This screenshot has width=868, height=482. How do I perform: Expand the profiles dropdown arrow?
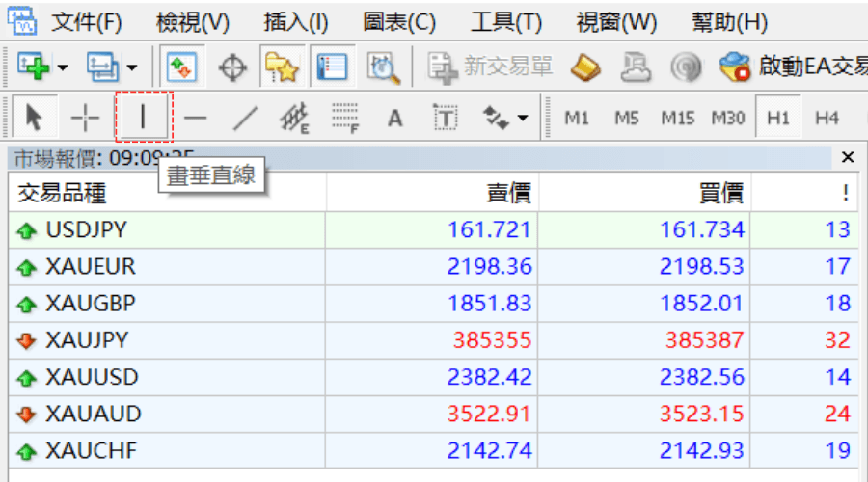point(132,68)
